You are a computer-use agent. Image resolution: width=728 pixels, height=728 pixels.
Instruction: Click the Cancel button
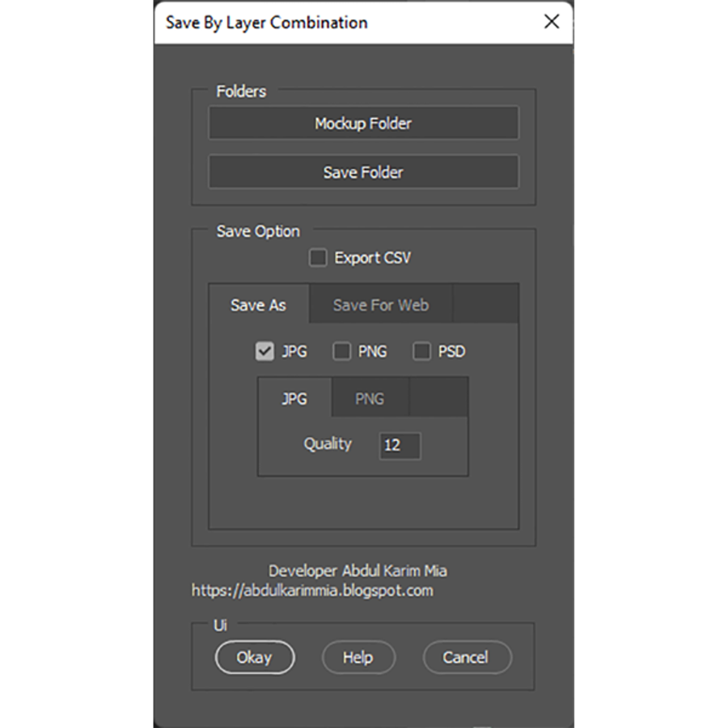pos(467,658)
